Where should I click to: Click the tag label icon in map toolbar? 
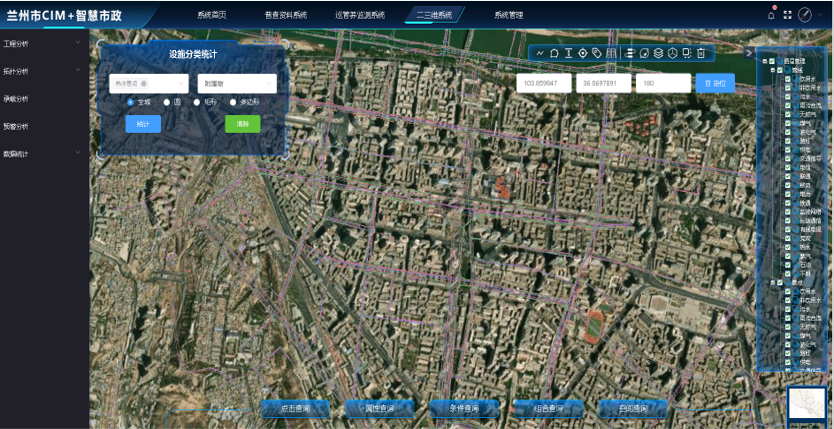(x=597, y=53)
